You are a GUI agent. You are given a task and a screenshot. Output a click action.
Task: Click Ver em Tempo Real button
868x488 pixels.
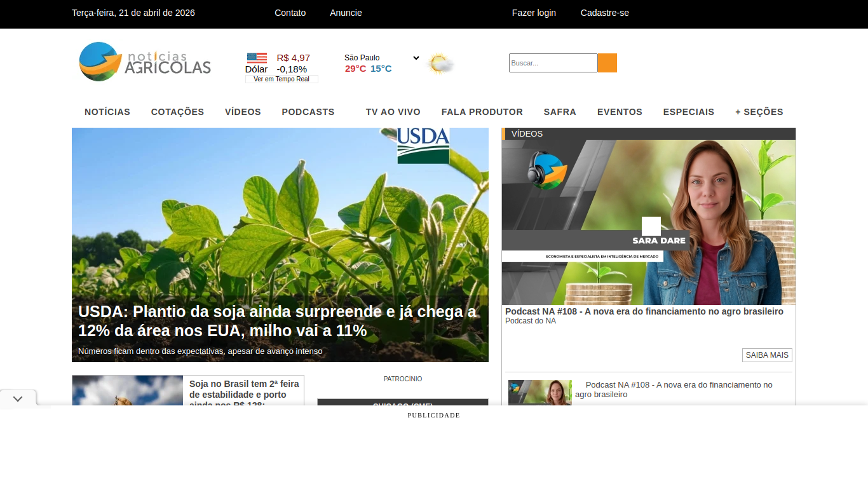coord(281,79)
